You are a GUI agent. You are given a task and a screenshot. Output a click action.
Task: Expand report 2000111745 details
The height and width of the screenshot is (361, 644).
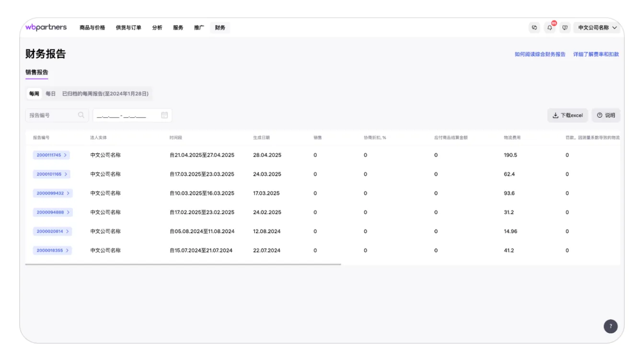click(x=52, y=155)
